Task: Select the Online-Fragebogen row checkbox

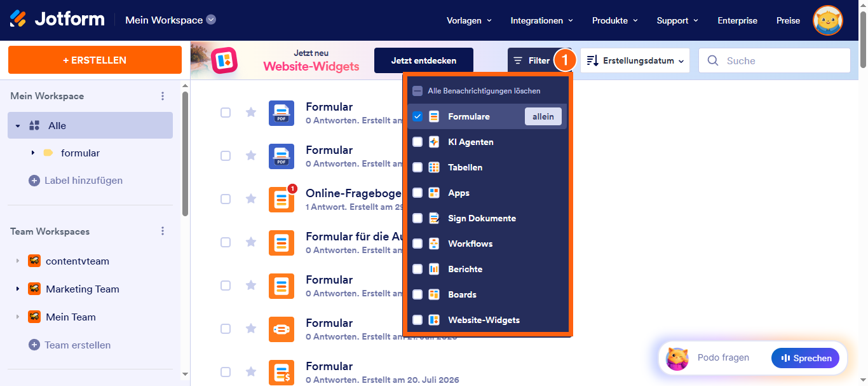Action: (226, 199)
